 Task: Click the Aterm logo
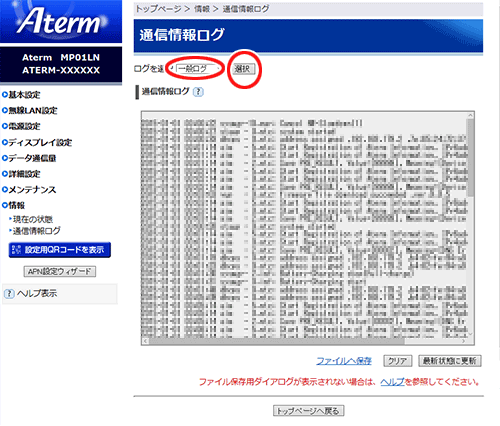61,21
